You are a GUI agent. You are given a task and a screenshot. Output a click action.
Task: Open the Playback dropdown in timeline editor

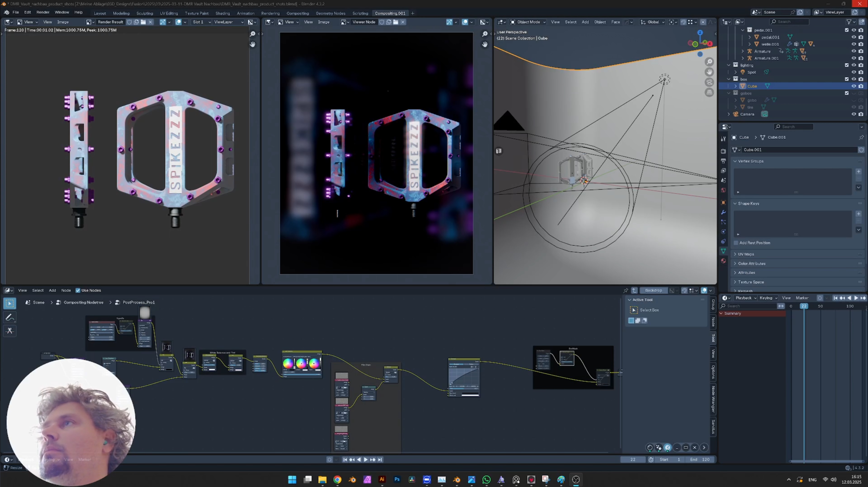746,298
